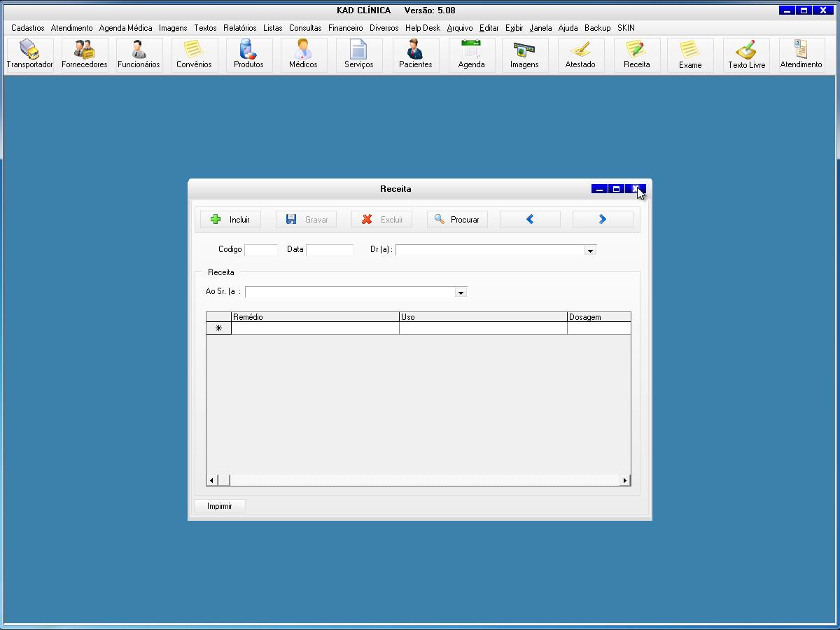Viewport: 840px width, 630px height.
Task: Launch the Atestado icon
Action: [x=580, y=55]
